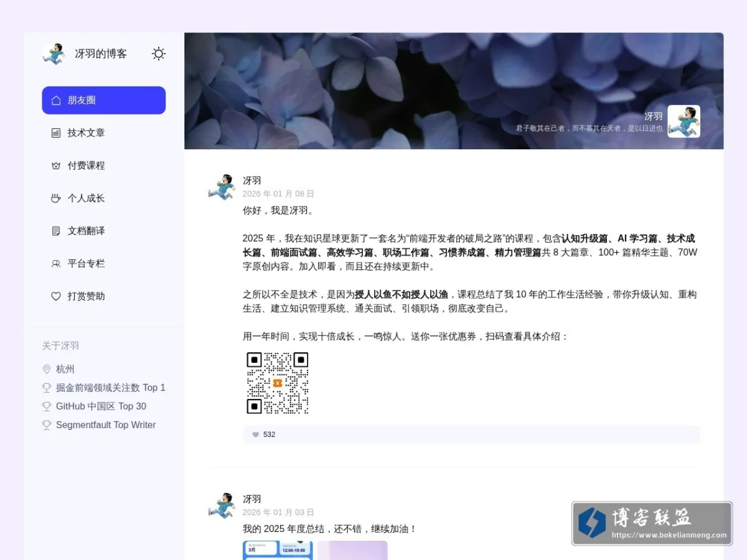The image size is (747, 560).
Task: Click GitHub 中国区 Top 30 text
Action: (101, 406)
